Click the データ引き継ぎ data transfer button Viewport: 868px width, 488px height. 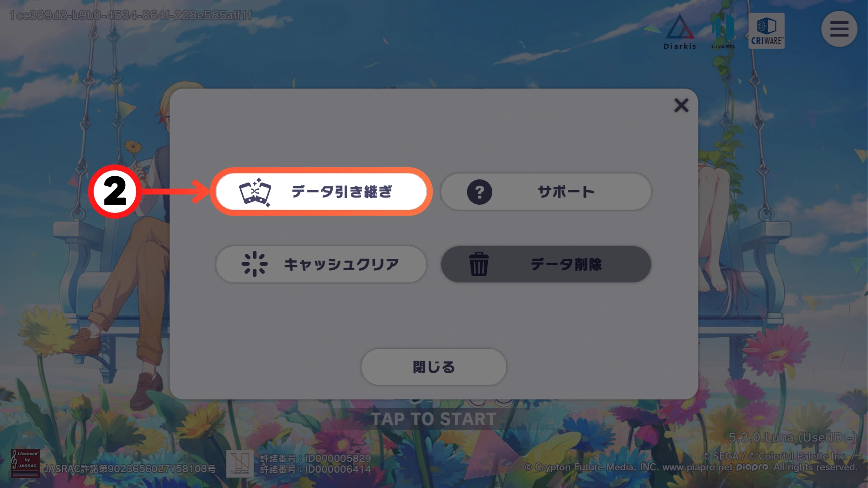tap(321, 192)
